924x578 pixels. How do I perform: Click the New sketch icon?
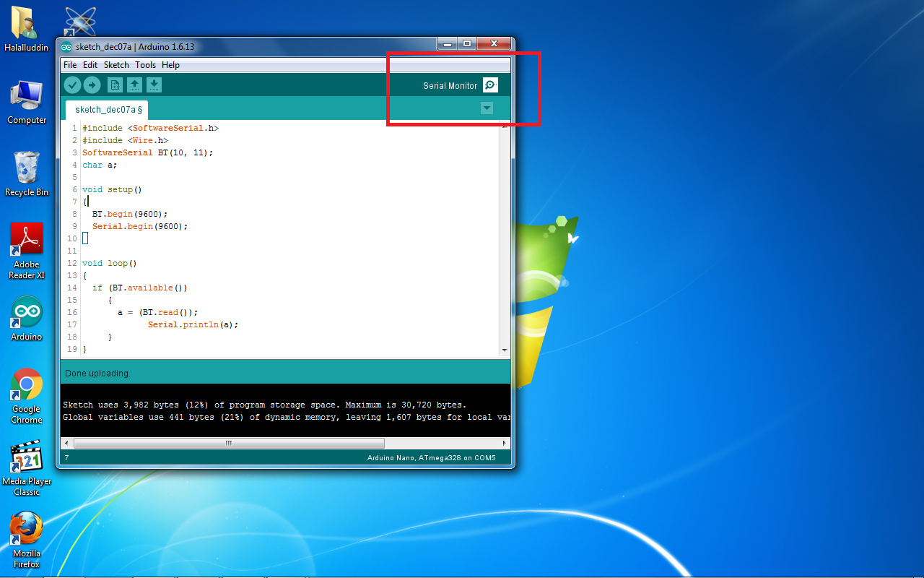click(x=115, y=85)
